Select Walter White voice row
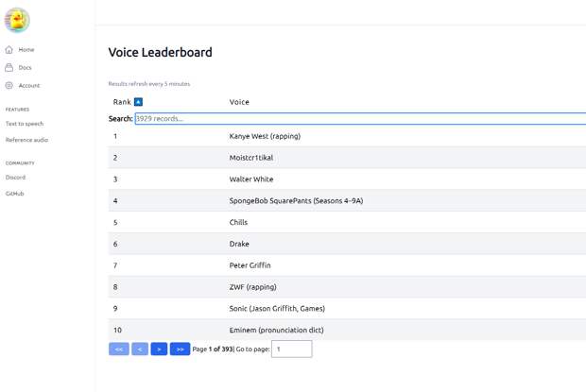Viewport: 586px width, 392px height. [x=347, y=179]
